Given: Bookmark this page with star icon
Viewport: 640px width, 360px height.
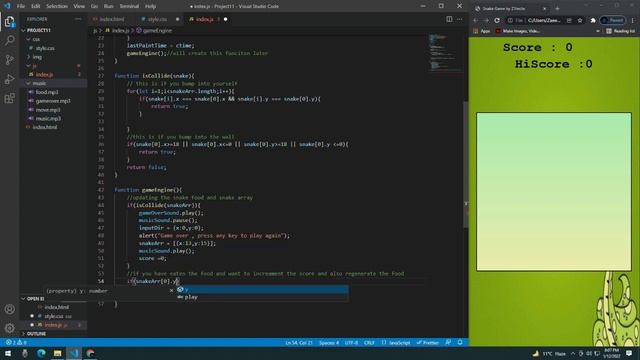Looking at the screenshot, I should pos(580,20).
